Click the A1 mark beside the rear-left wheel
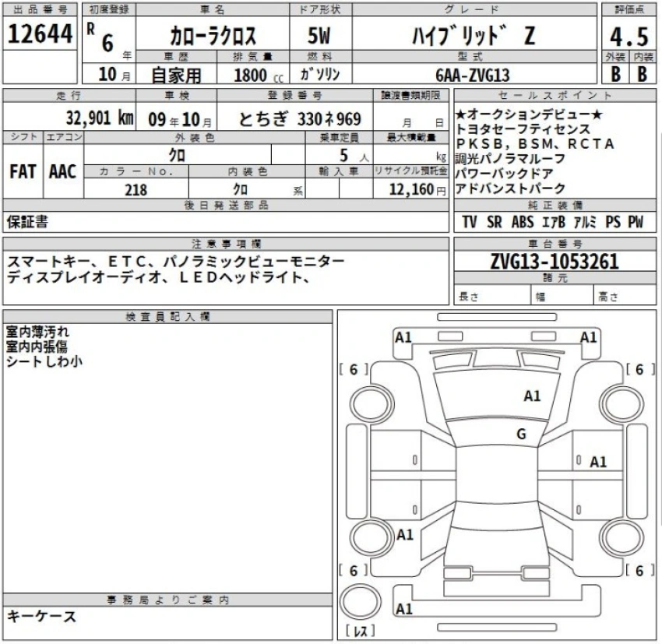662x644 pixels. [405, 535]
